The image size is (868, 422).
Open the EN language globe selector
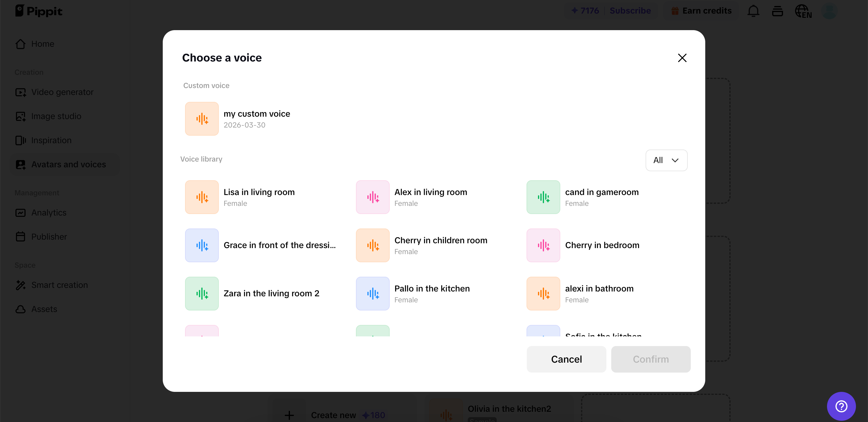803,11
